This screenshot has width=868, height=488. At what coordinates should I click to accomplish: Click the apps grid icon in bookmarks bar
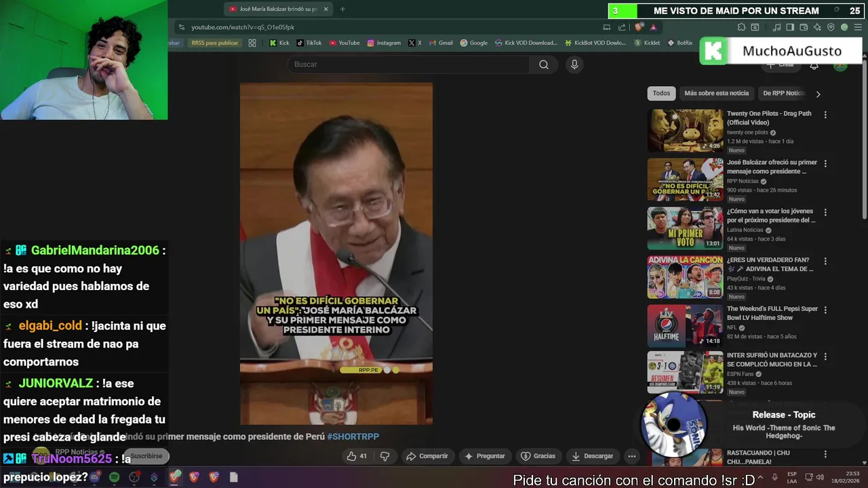[252, 43]
